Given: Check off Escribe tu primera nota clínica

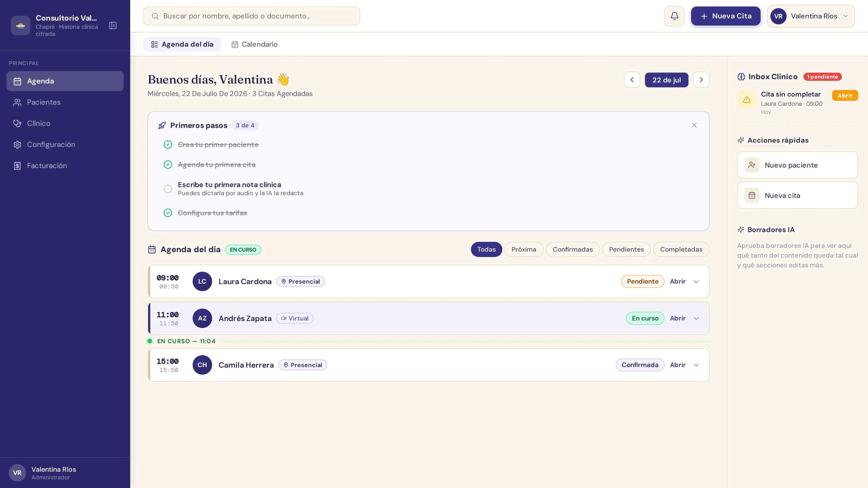Looking at the screenshot, I should tap(168, 189).
